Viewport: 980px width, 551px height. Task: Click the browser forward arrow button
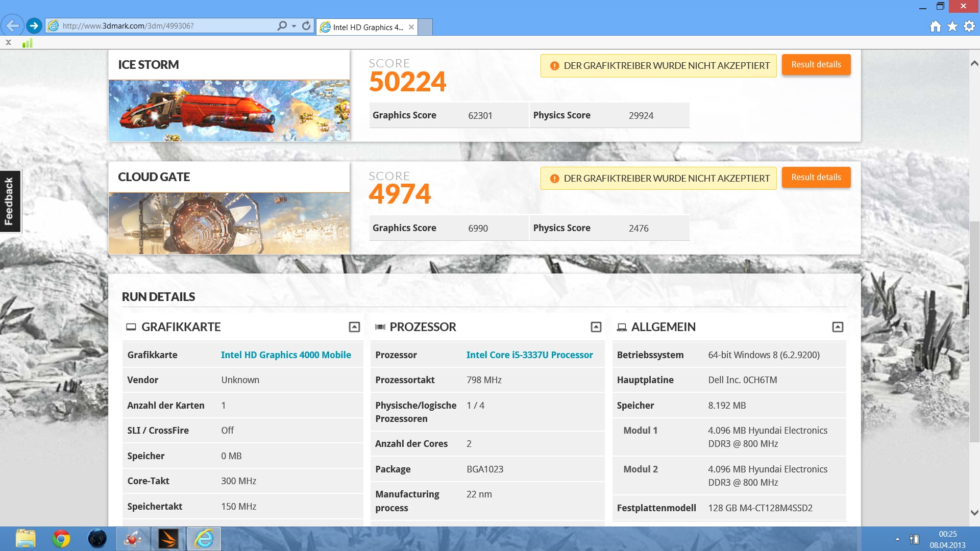coord(34,26)
